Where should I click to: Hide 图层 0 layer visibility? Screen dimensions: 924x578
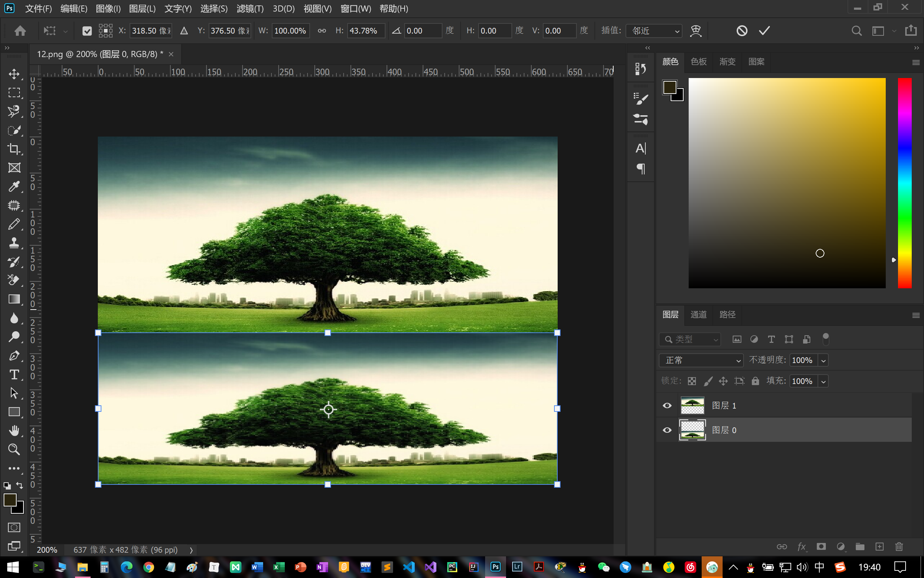[x=667, y=430]
